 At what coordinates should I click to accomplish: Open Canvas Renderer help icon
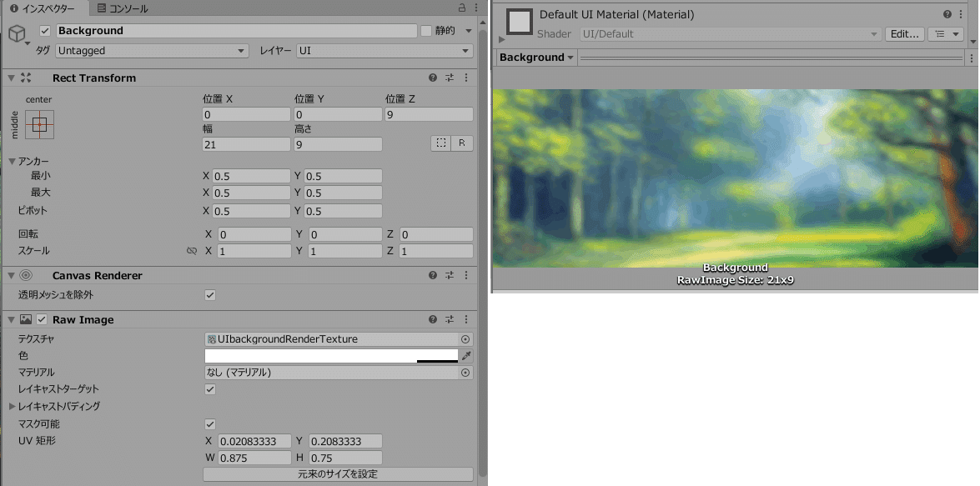coord(433,275)
